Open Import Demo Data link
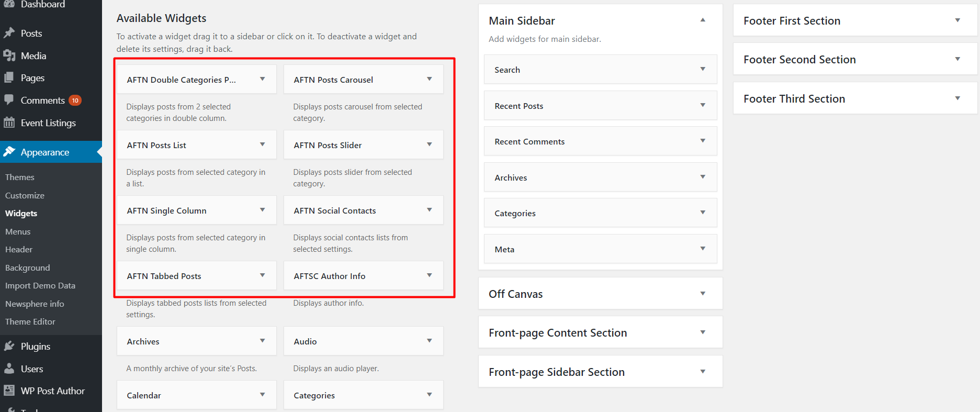Viewport: 980px width, 412px height. [x=40, y=285]
